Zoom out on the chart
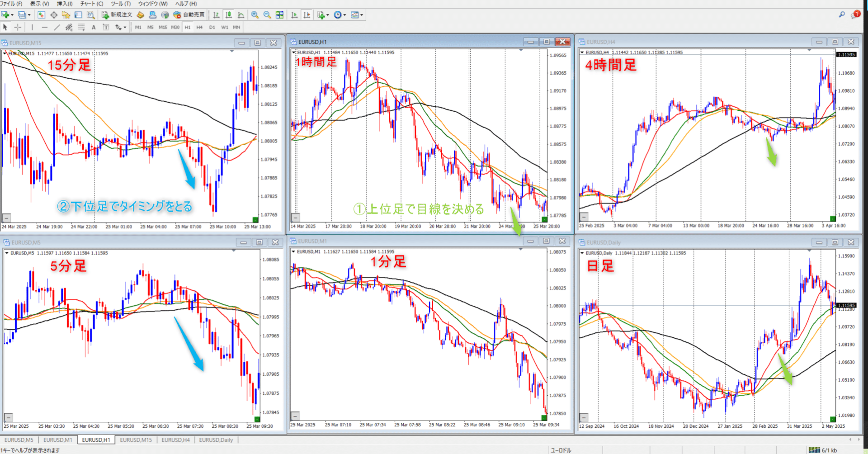 (267, 15)
